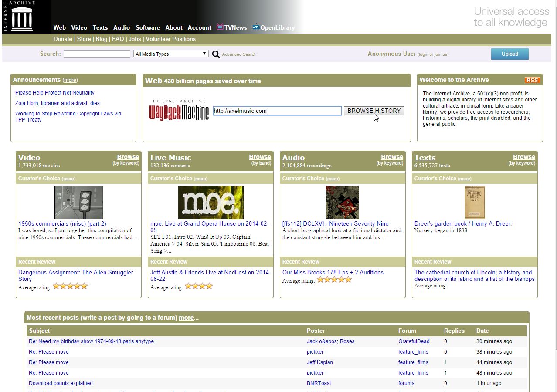Image resolution: width=557 pixels, height=392 pixels.
Task: Click the Upload button
Action: (x=510, y=54)
